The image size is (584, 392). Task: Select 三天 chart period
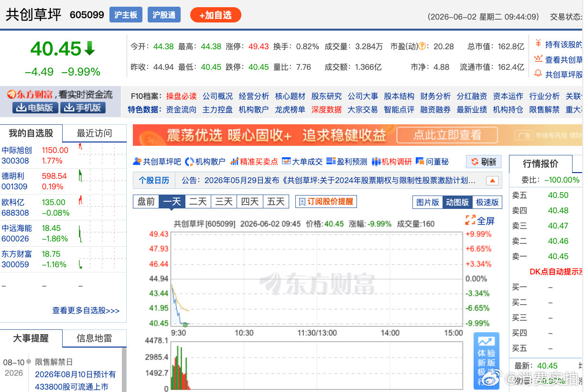[x=224, y=201]
